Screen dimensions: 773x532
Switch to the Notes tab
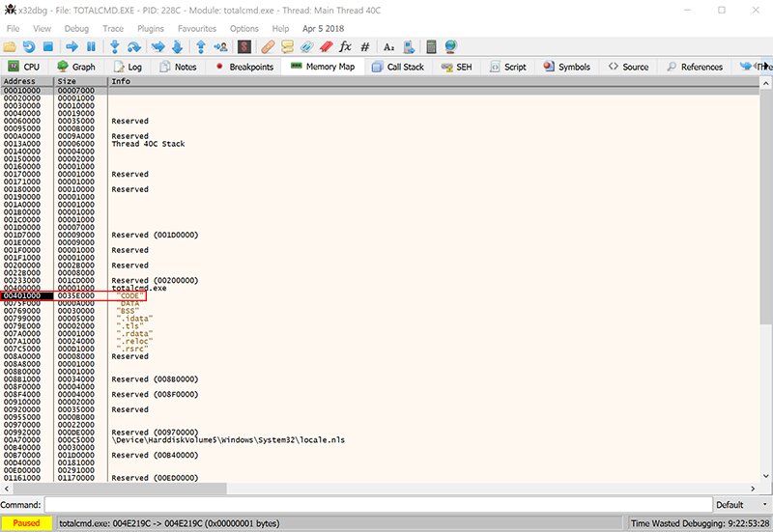click(179, 67)
